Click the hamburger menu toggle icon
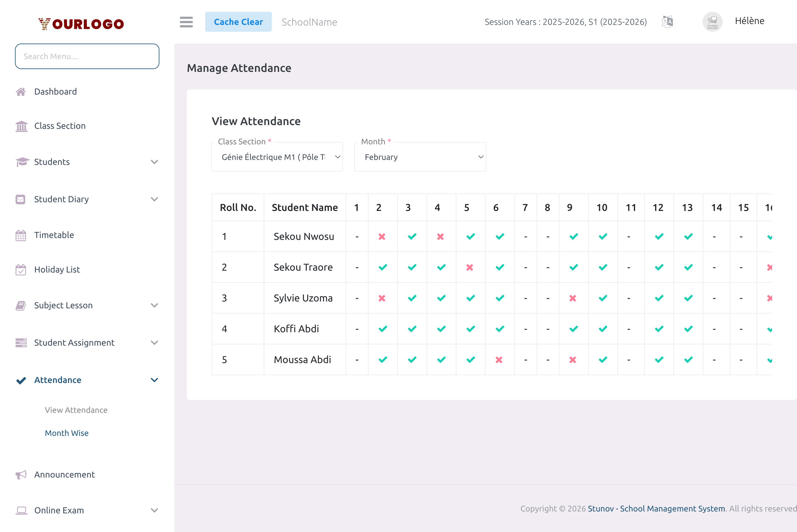797x532 pixels. click(186, 22)
